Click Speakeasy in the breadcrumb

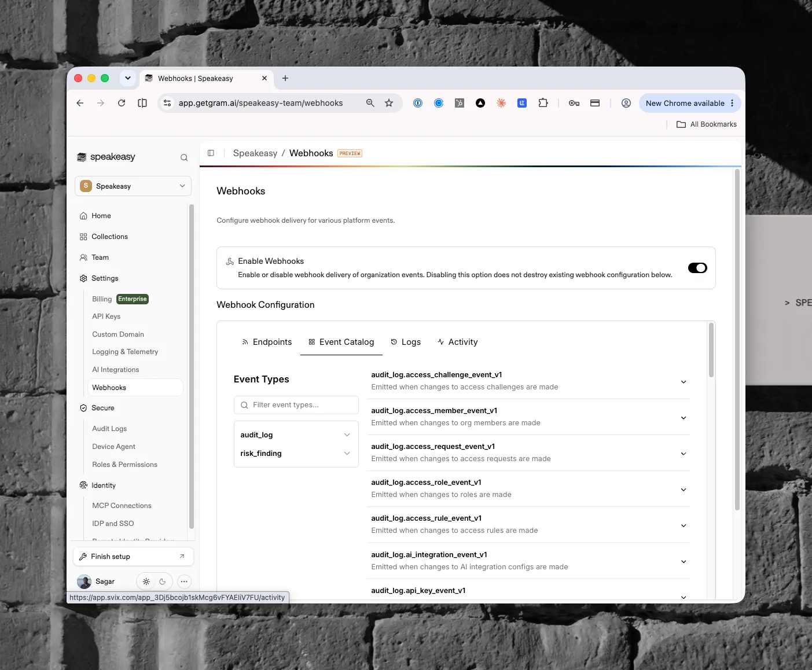[255, 153]
